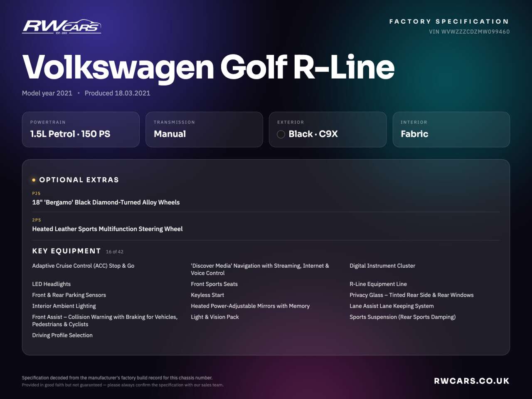This screenshot has width=532, height=399.
Task: Click the Factory Specification heading
Action: pyautogui.click(x=449, y=21)
